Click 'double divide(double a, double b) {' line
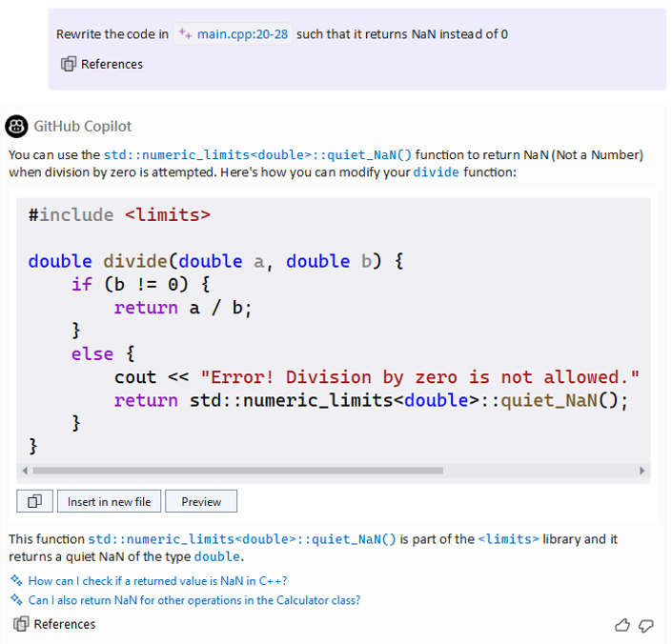Image resolution: width=672 pixels, height=644 pixels. (215, 261)
